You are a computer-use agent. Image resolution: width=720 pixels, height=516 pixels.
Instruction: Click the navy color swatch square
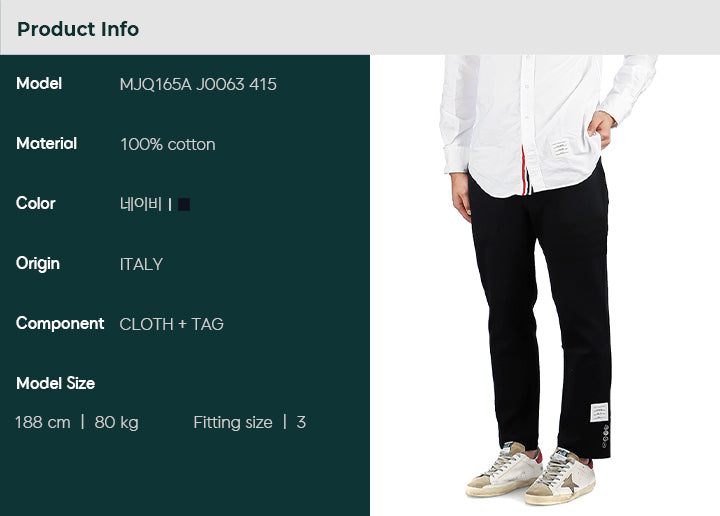[x=184, y=204]
